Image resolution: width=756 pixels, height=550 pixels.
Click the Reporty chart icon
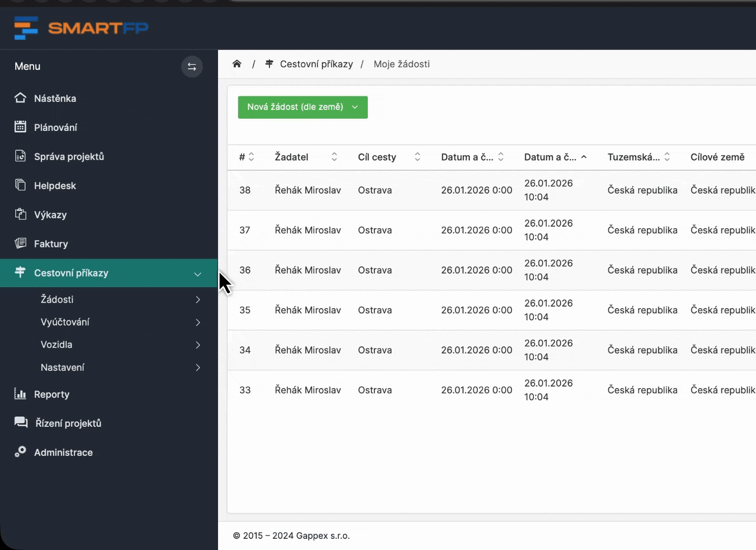20,394
